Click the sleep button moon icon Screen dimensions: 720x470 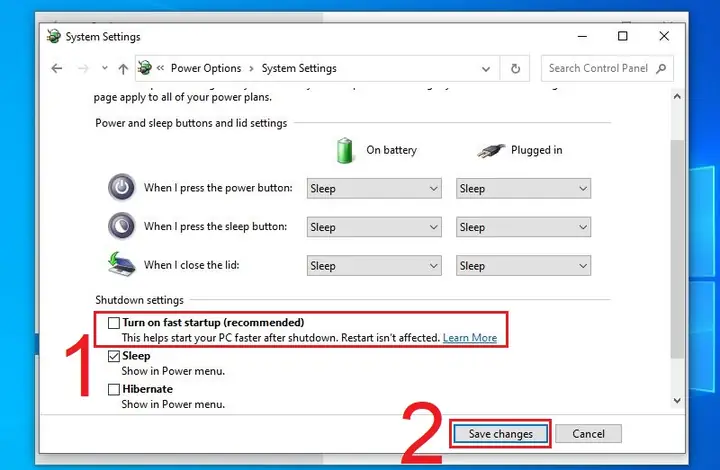[122, 226]
